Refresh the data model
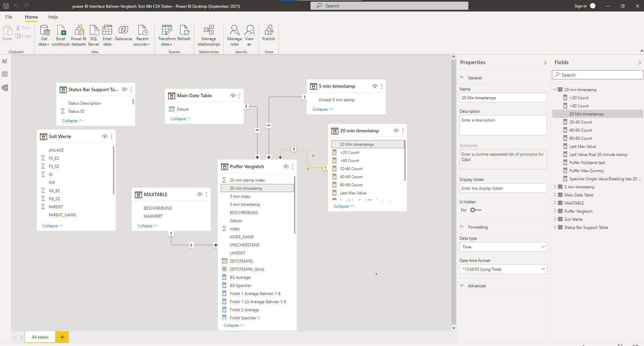Image resolution: width=644 pixels, height=346 pixels. click(x=184, y=33)
